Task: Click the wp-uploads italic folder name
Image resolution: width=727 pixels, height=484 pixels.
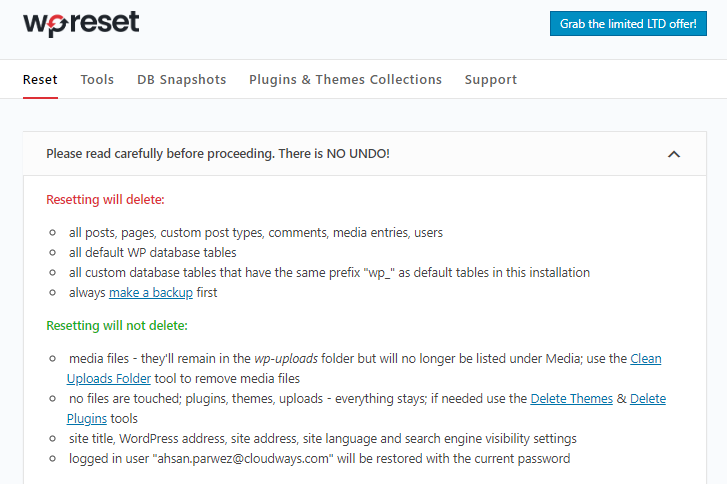Action: pyautogui.click(x=286, y=359)
